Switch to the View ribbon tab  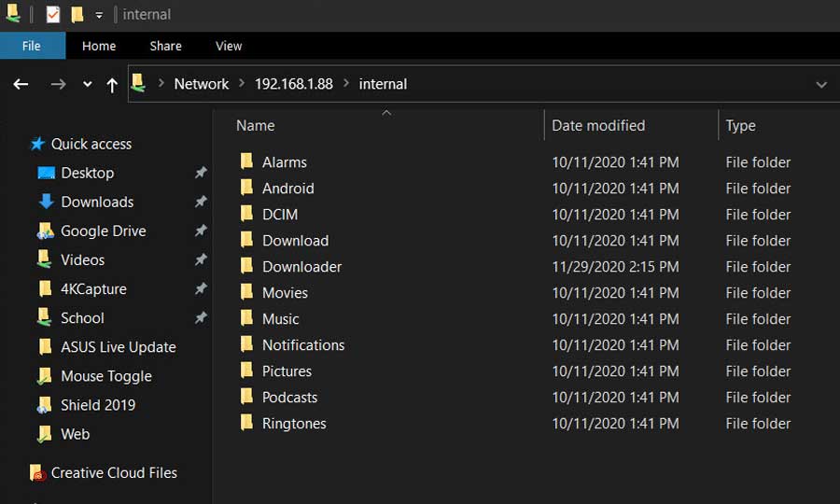point(229,46)
